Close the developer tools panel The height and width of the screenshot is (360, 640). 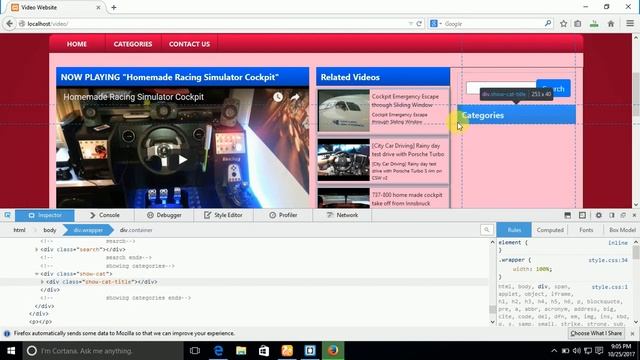[x=634, y=215]
